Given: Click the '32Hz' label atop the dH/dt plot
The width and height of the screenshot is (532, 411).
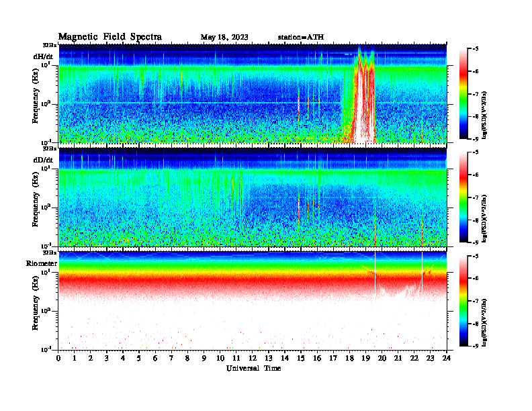Looking at the screenshot, I should click(x=50, y=45).
